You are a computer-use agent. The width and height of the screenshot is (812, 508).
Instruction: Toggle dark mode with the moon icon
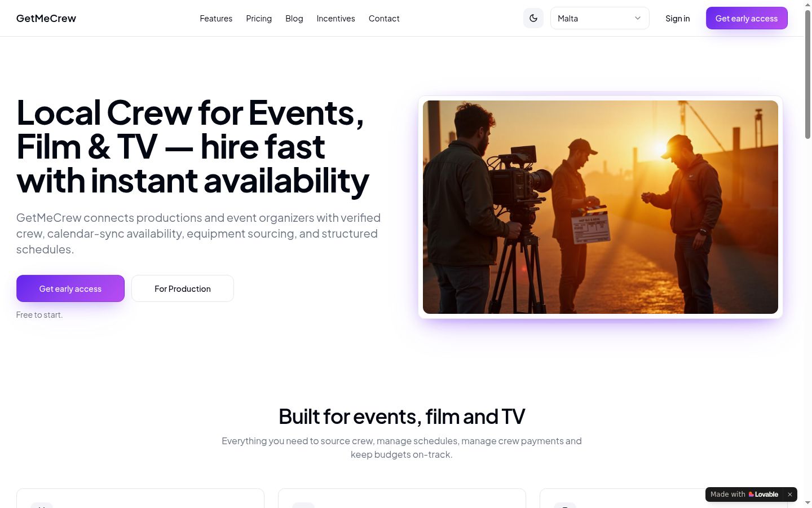(533, 18)
